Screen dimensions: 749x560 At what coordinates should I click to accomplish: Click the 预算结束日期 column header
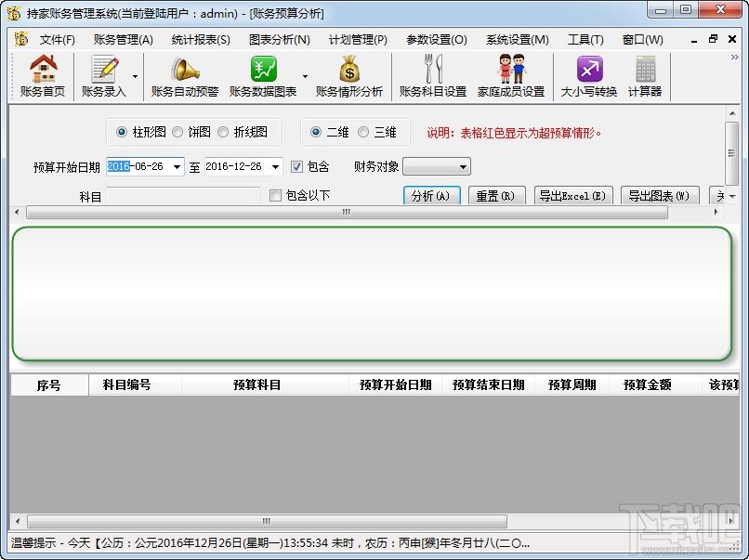click(x=489, y=384)
